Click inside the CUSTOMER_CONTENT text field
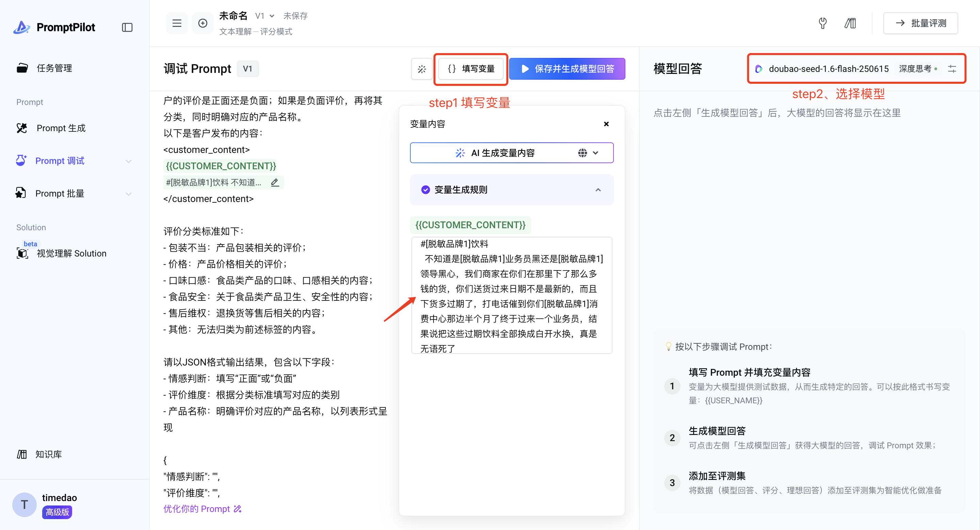 pyautogui.click(x=511, y=295)
